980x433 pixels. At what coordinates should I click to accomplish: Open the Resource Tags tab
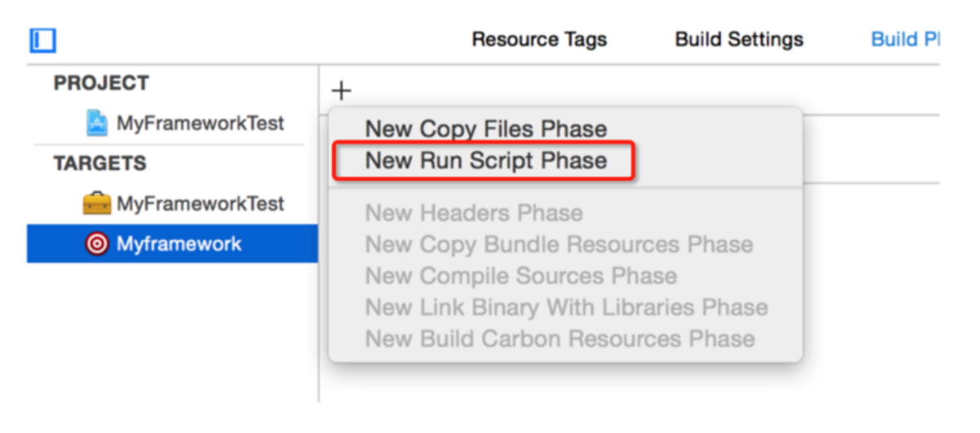point(539,40)
